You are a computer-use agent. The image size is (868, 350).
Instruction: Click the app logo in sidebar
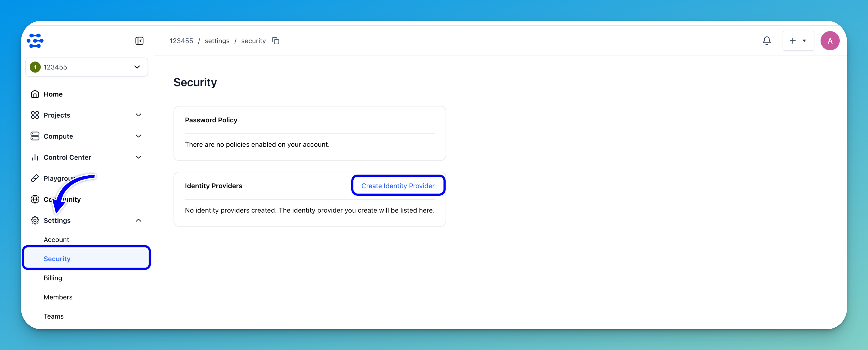(35, 41)
